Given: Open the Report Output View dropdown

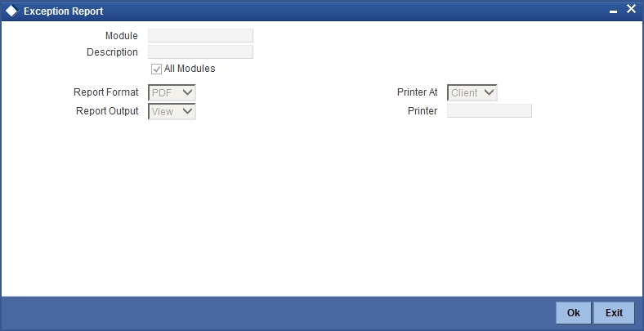Looking at the screenshot, I should 172,111.
